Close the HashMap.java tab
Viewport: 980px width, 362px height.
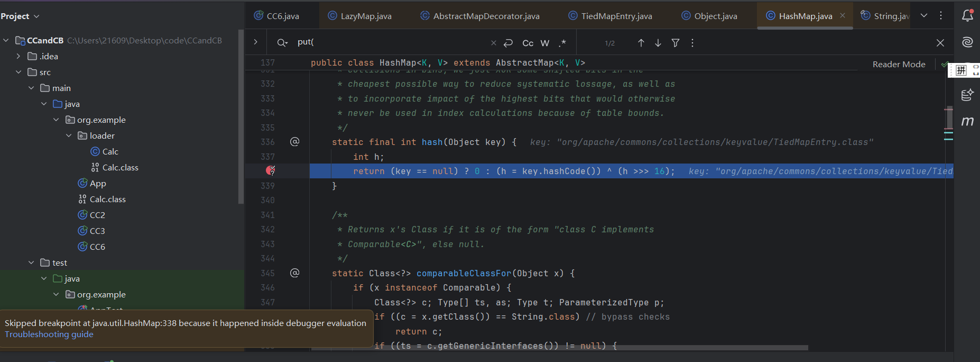(x=843, y=16)
